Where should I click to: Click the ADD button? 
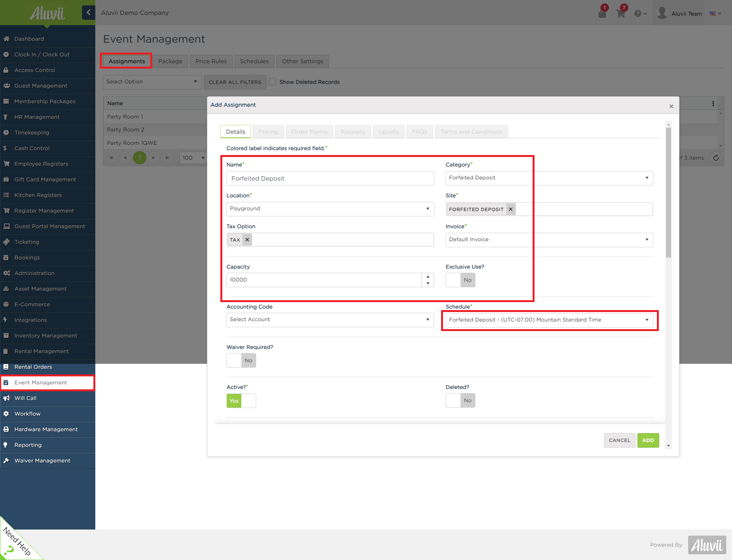click(x=648, y=440)
